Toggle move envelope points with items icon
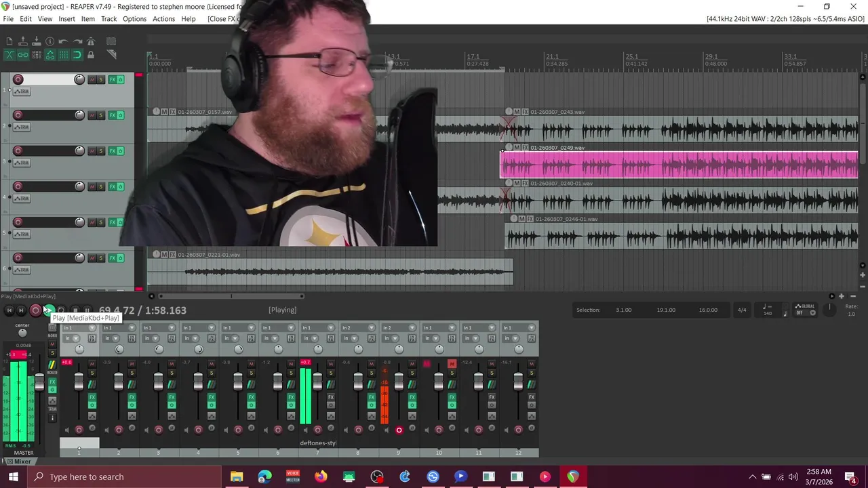Screen dimensions: 868x488 coord(50,55)
